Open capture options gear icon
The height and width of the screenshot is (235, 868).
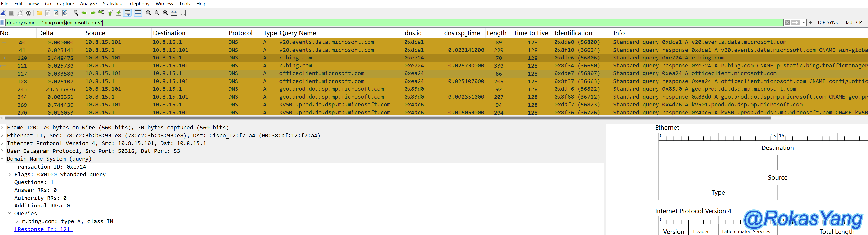pos(29,13)
